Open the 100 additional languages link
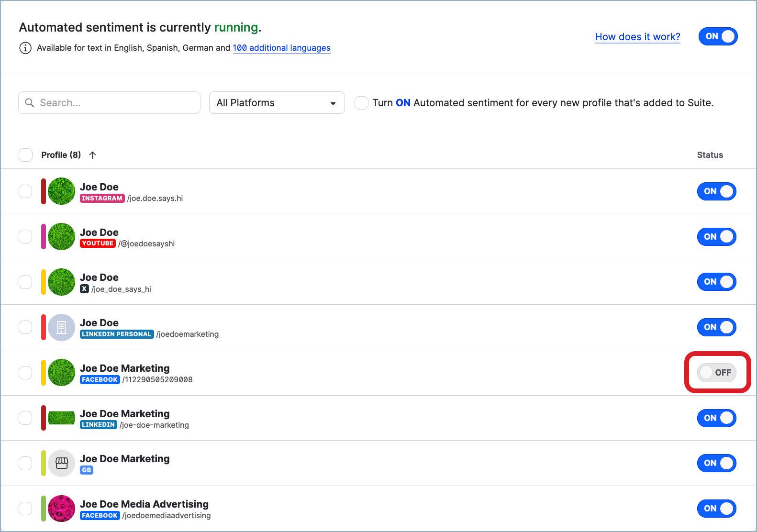Image resolution: width=757 pixels, height=532 pixels. [x=282, y=48]
